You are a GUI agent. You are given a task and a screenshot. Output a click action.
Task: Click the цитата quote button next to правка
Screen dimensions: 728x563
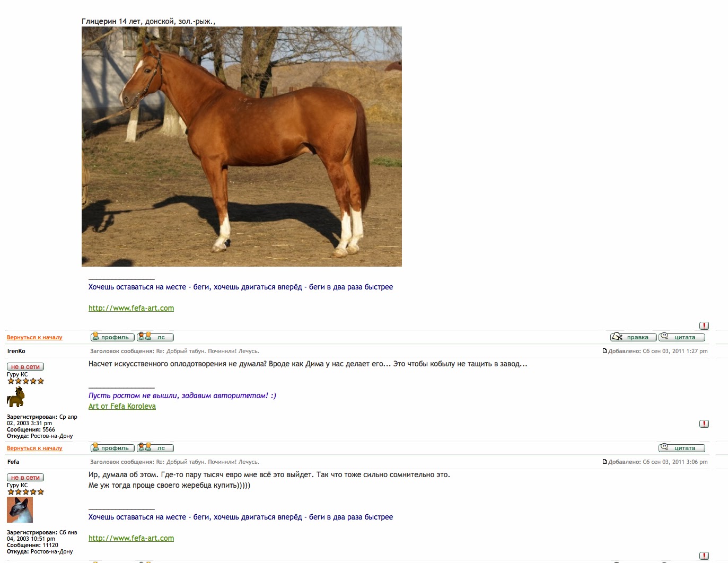682,337
